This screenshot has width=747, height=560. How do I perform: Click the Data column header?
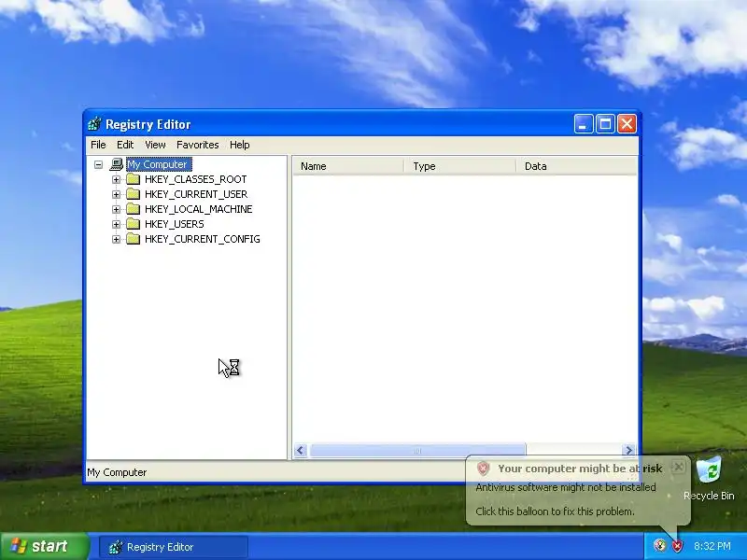[x=576, y=166]
